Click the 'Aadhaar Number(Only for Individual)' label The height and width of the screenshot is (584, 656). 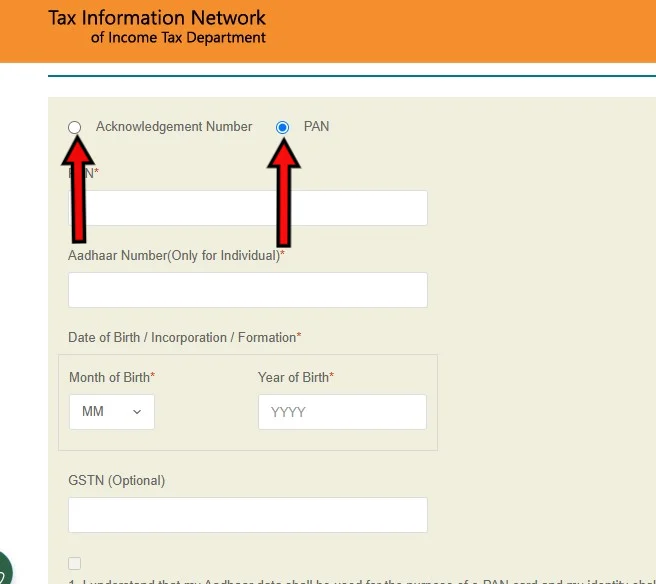coord(176,255)
